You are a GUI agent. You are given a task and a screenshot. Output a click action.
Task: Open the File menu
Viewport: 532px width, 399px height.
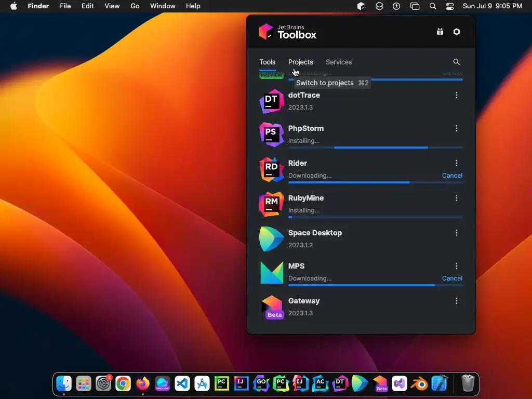pos(65,6)
